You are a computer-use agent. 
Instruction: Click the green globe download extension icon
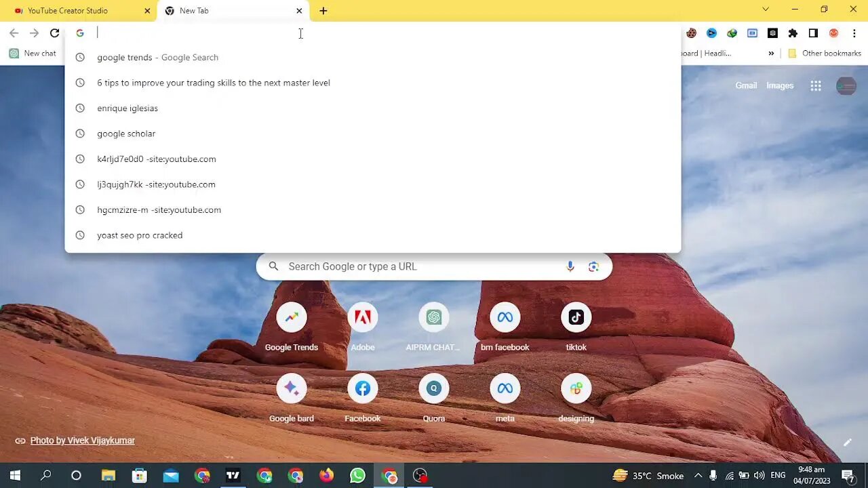[x=732, y=33]
